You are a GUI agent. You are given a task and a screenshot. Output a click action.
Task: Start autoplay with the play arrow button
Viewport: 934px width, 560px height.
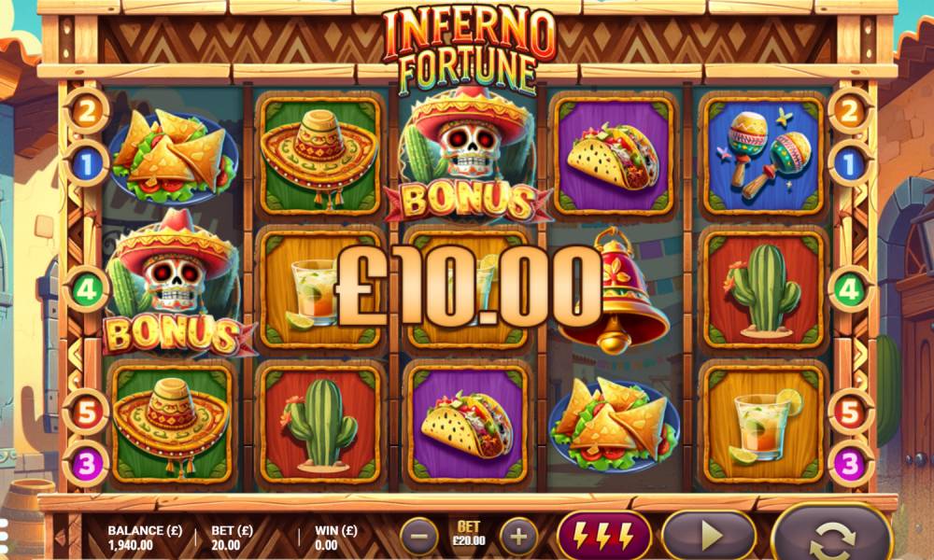point(709,536)
